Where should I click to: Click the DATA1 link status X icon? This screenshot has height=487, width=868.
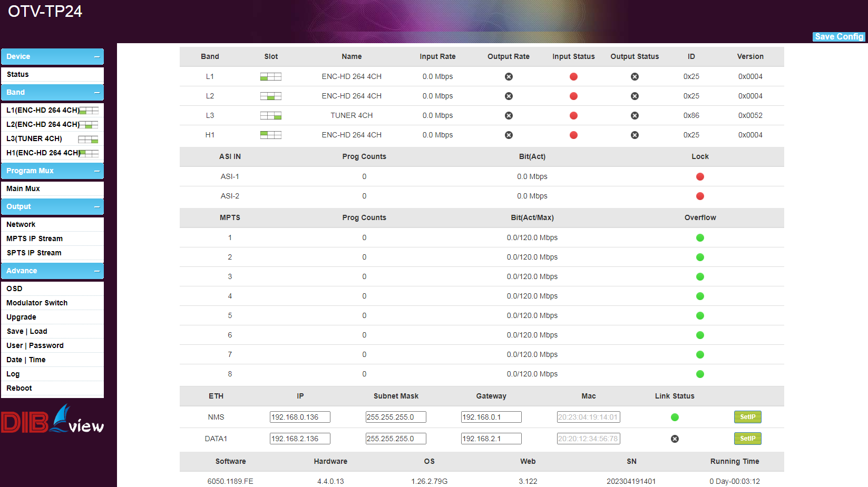point(675,439)
